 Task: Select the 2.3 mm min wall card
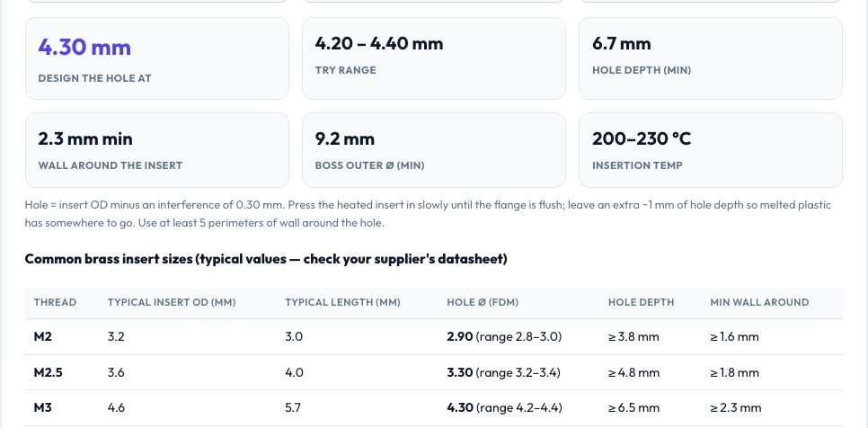tap(157, 150)
